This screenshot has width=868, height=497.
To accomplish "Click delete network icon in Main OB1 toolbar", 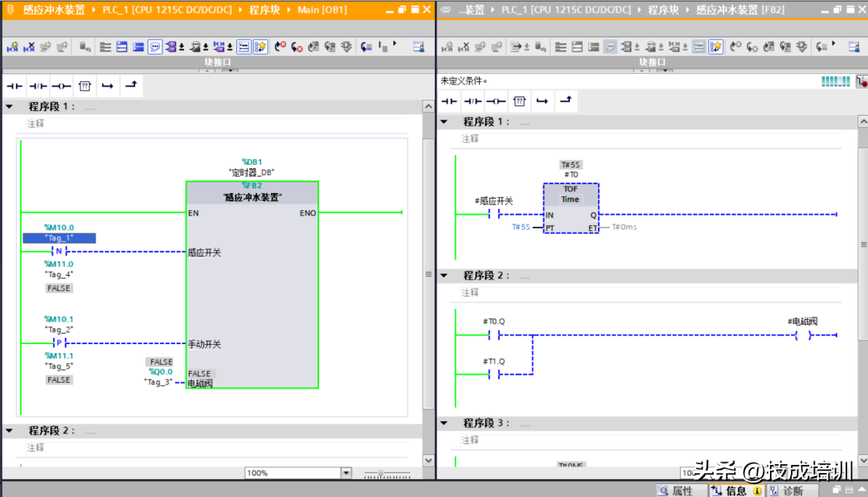I will (x=29, y=47).
